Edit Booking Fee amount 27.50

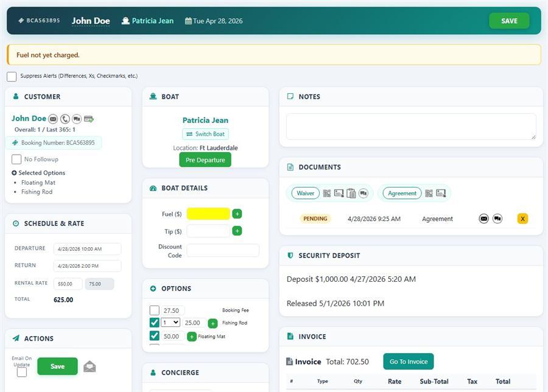(x=173, y=310)
